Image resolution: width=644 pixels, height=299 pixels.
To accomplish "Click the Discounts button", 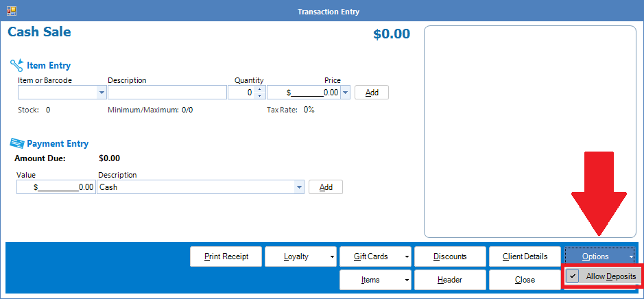I will coord(450,256).
